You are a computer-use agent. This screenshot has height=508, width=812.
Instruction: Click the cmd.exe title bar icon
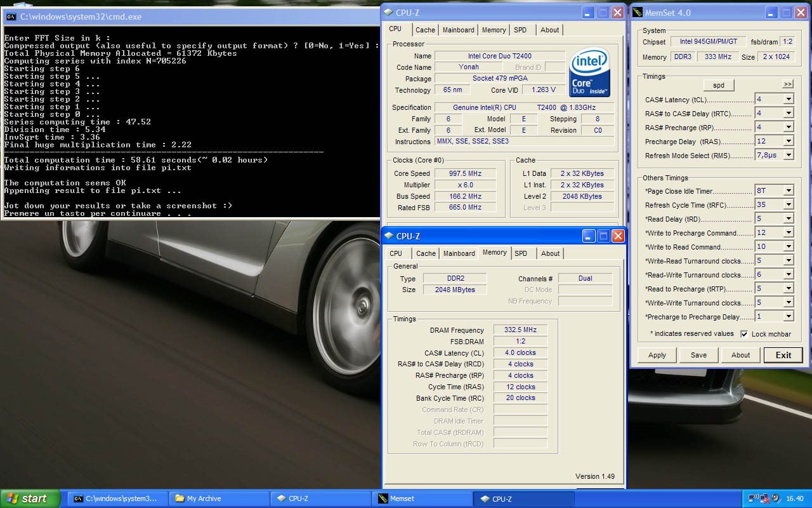pyautogui.click(x=11, y=17)
